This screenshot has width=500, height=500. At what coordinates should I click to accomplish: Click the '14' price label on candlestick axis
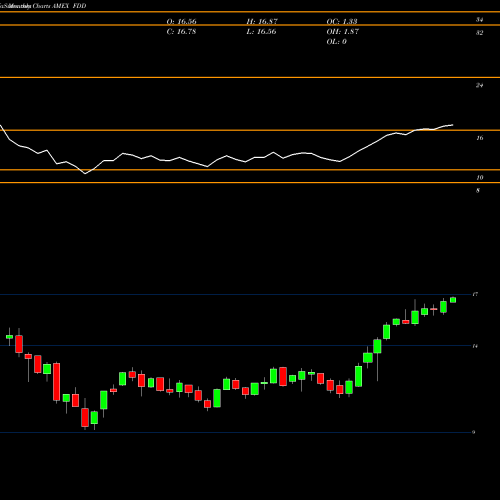point(475,346)
